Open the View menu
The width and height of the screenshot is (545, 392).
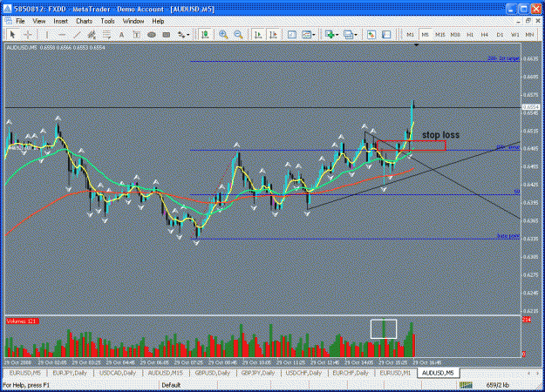click(39, 21)
